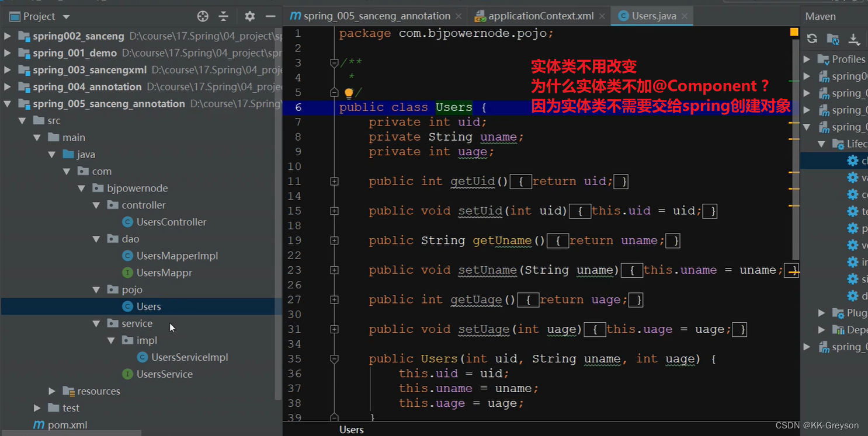The image size is (868, 436).
Task: Collapse the controller package
Action: 96,205
